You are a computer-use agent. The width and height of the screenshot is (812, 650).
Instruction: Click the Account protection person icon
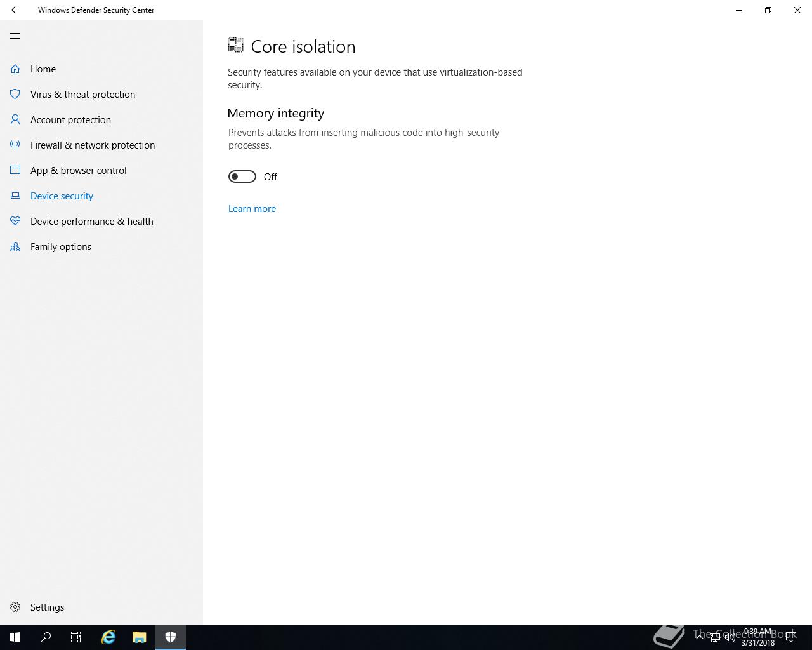(x=15, y=119)
